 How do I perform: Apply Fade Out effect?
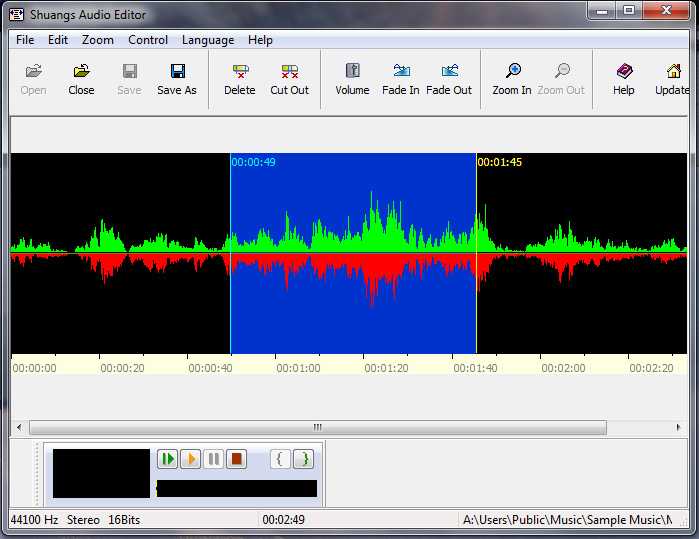tap(449, 79)
